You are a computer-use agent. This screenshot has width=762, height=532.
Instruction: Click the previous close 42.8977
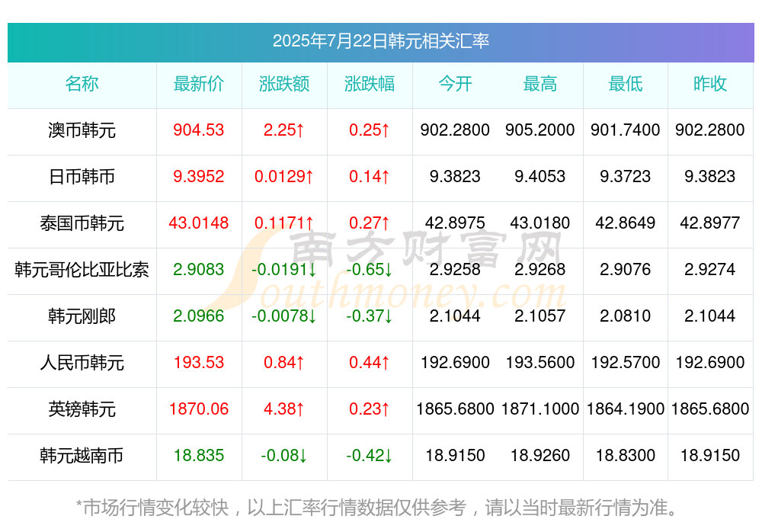[x=710, y=223]
